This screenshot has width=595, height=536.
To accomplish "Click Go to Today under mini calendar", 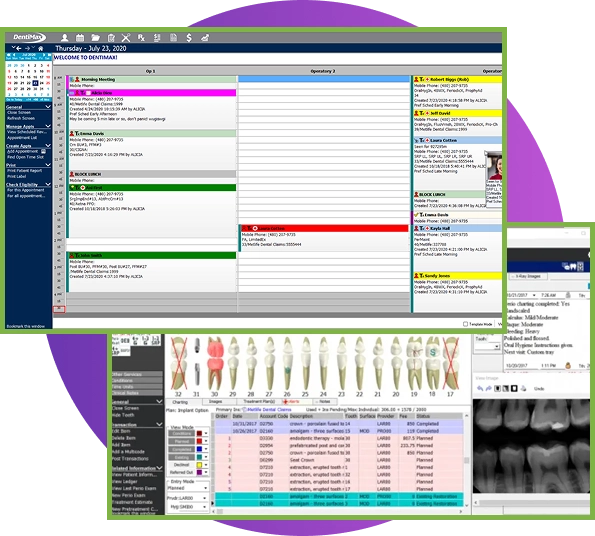I will point(14,99).
